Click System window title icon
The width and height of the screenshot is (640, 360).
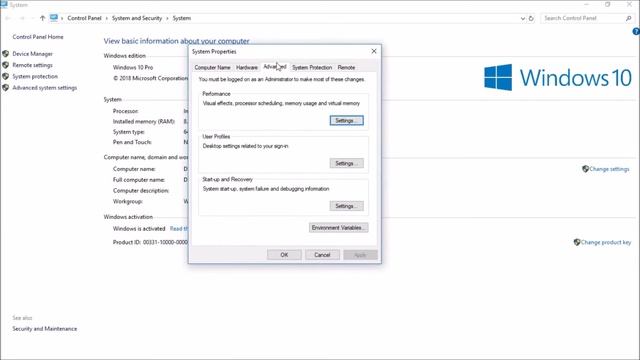4,4
